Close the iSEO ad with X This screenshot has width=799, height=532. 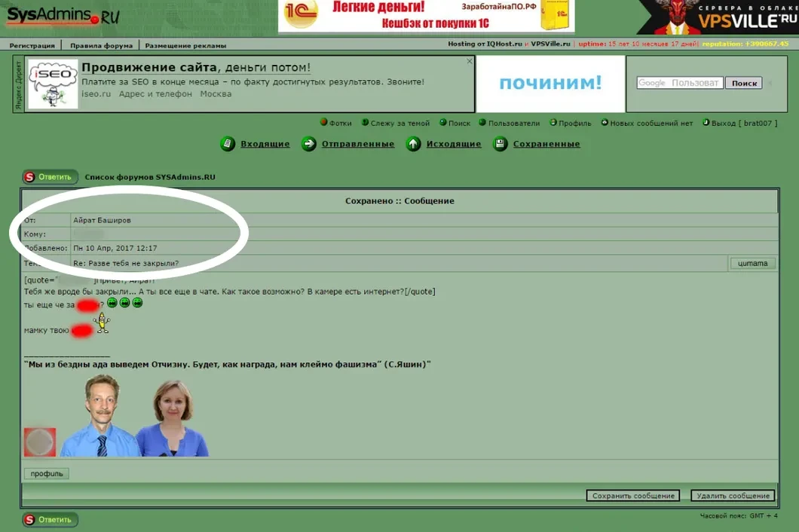point(469,62)
